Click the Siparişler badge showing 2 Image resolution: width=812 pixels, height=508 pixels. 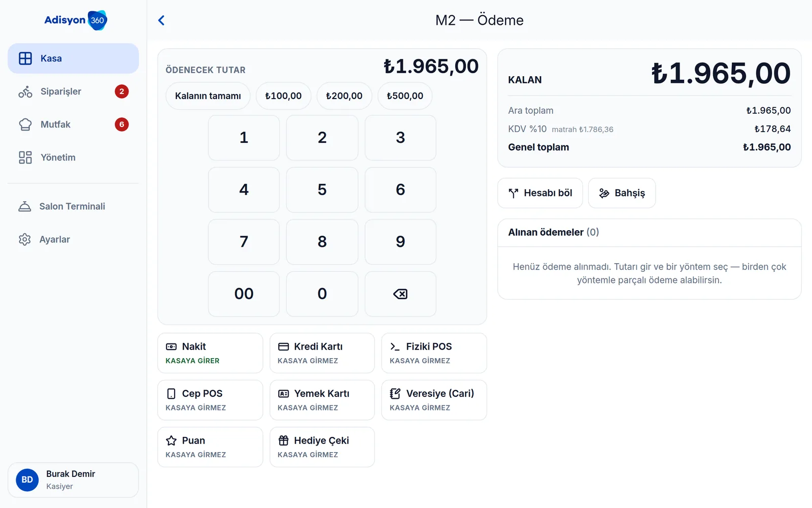(122, 91)
